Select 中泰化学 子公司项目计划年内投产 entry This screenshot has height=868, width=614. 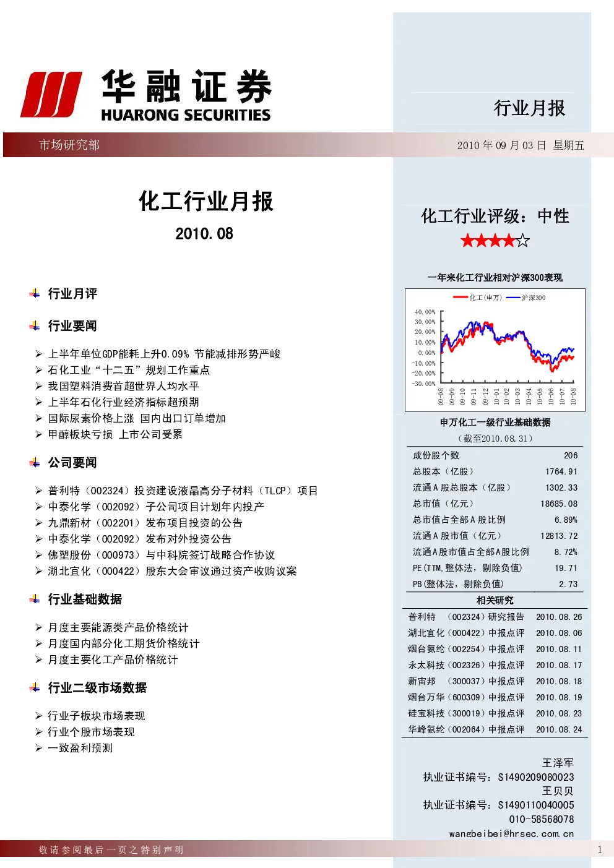157,507
